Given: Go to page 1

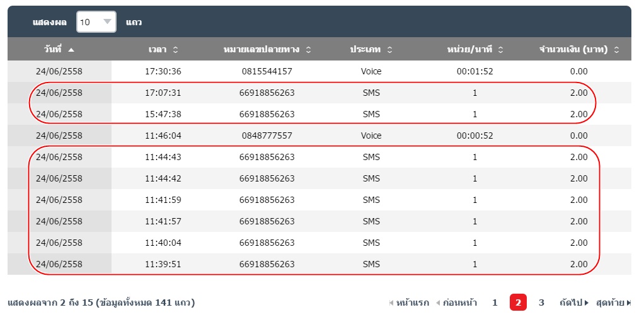Looking at the screenshot, I should 495,303.
